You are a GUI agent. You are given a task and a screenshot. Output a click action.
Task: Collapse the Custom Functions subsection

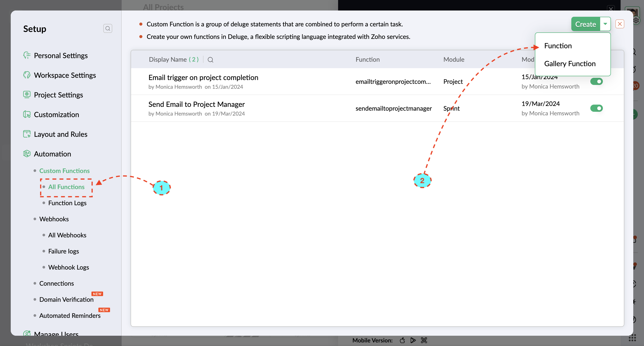pos(64,171)
